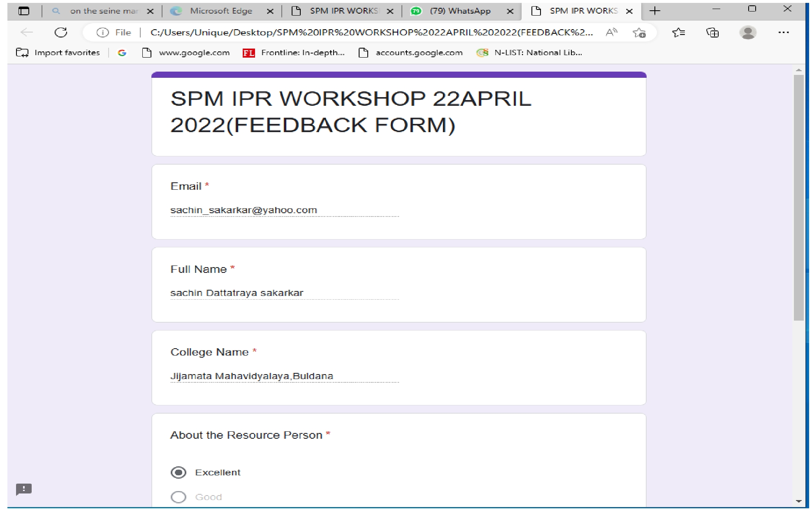
Task: Click the report problem feedback icon
Action: point(24,489)
